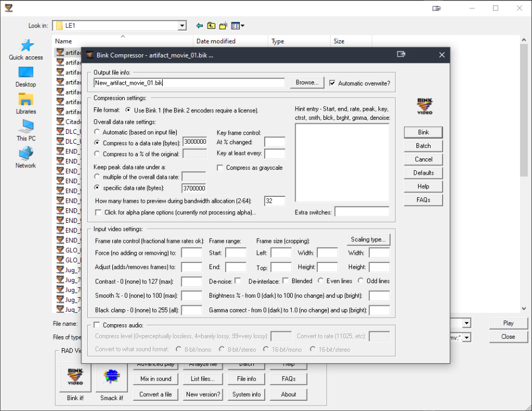Click the Bink it! video icon button

click(75, 377)
